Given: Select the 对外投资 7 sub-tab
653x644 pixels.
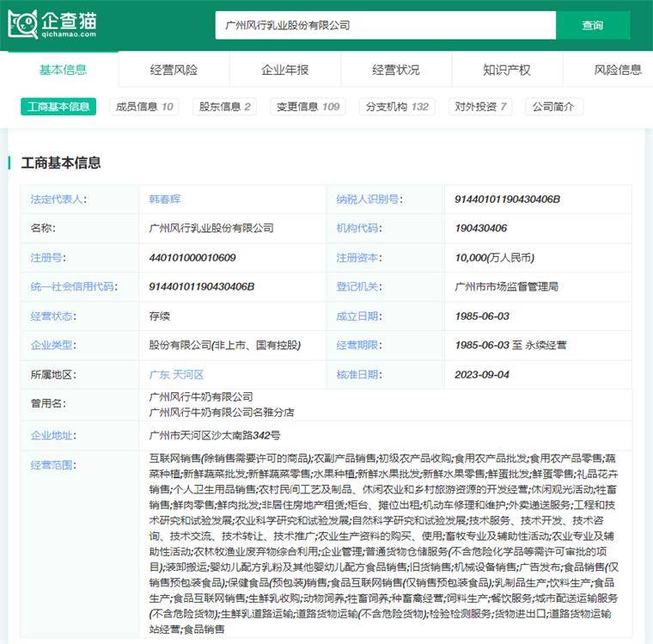Looking at the screenshot, I should pyautogui.click(x=480, y=107).
